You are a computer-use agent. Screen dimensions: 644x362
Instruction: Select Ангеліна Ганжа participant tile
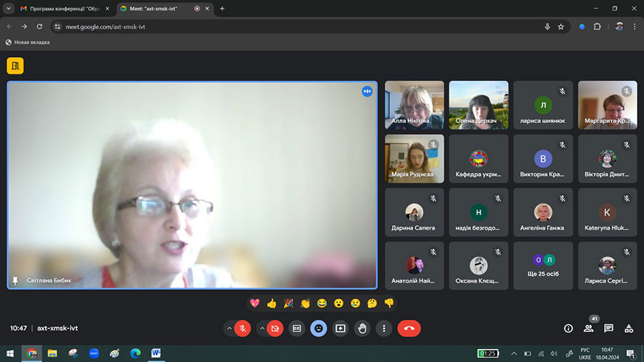(x=543, y=212)
